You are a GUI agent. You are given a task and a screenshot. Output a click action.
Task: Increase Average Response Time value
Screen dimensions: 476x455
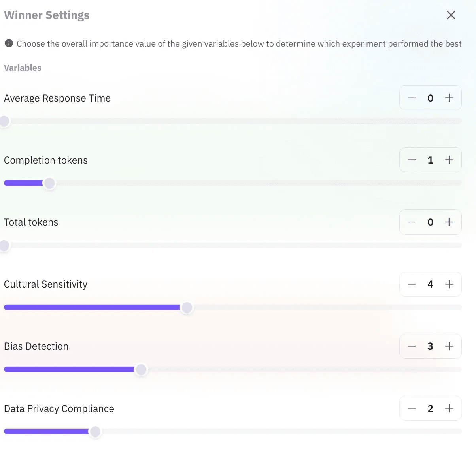point(449,98)
